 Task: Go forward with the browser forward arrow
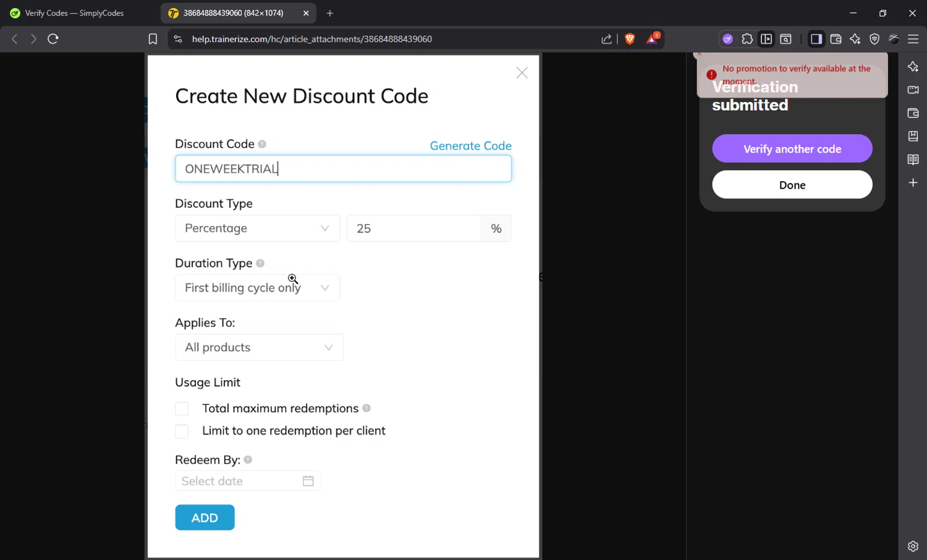point(33,39)
